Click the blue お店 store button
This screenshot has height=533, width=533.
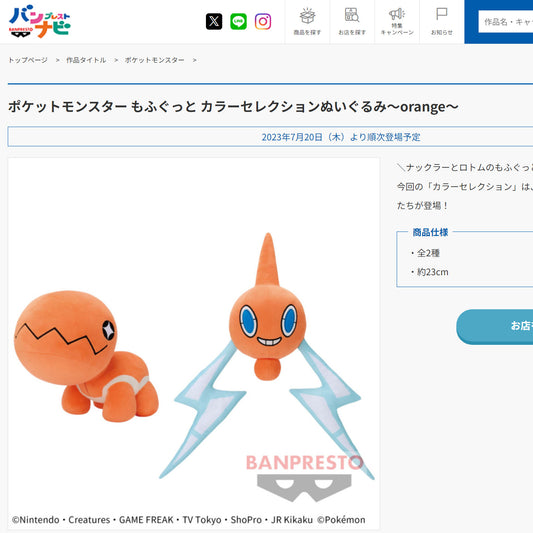point(495,326)
